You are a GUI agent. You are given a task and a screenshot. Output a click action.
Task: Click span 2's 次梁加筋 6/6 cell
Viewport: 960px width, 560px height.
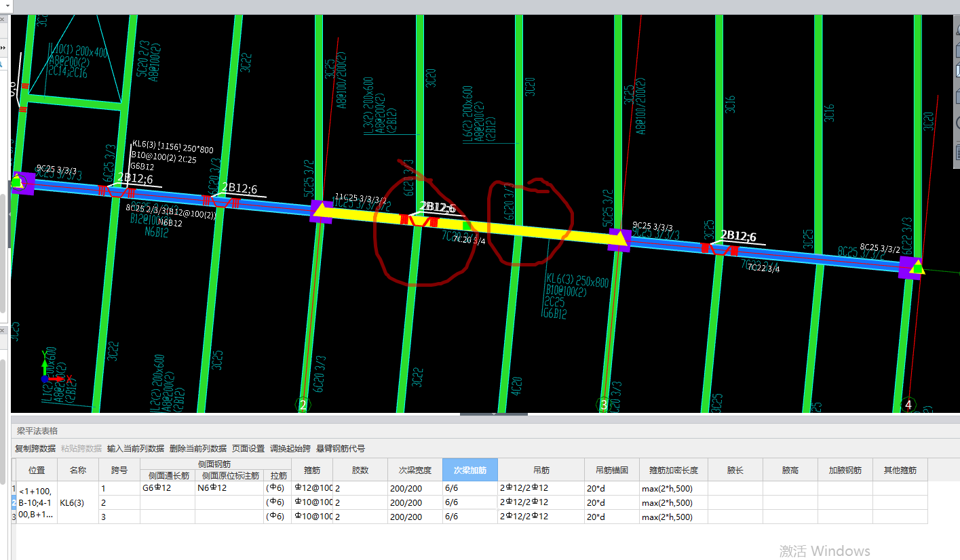pyautogui.click(x=470, y=502)
